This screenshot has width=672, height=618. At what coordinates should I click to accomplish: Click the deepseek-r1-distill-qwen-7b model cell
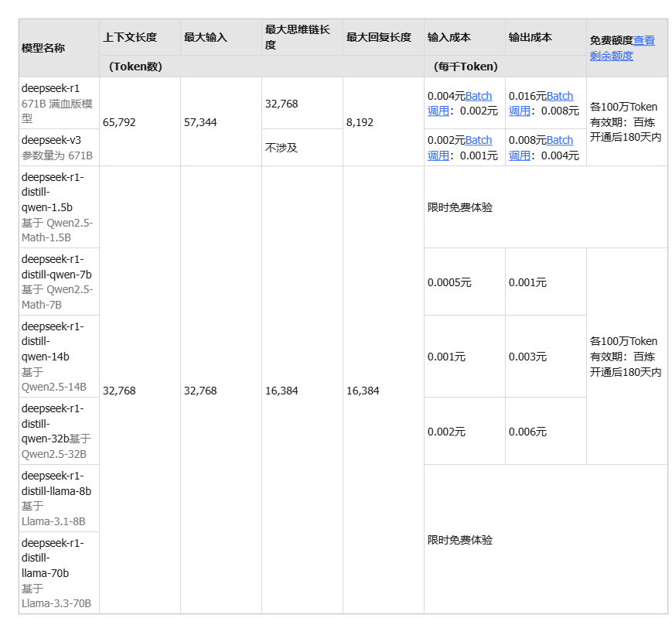coord(59,282)
